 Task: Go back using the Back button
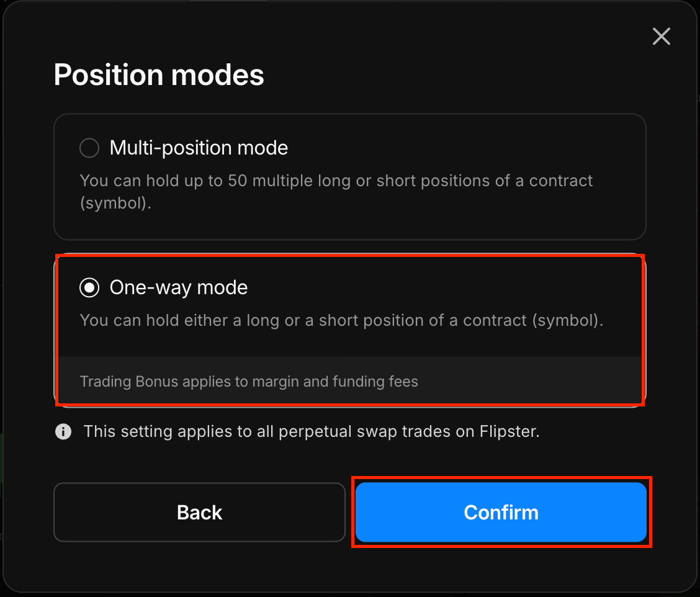click(x=200, y=512)
